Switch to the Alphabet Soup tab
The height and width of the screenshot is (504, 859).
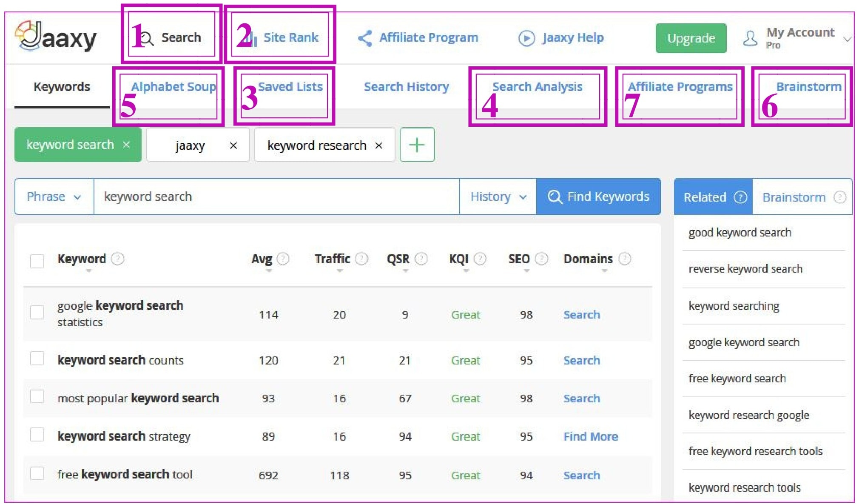click(174, 87)
